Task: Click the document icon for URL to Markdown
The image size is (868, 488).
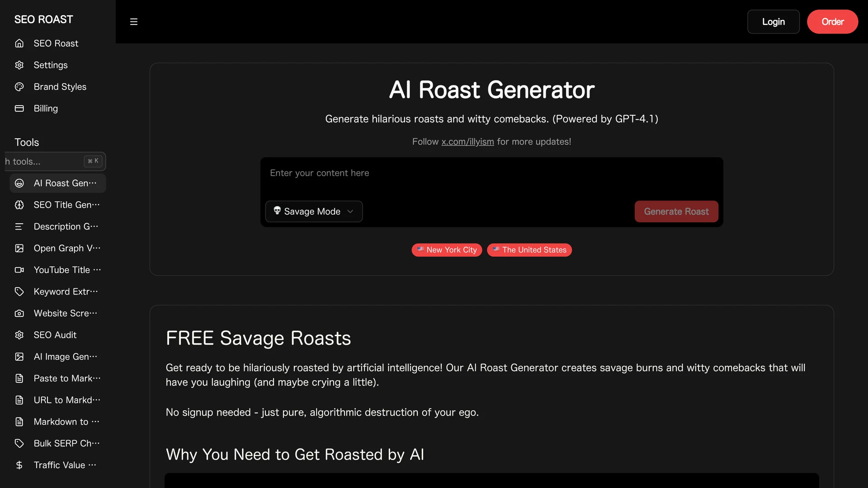Action: [x=19, y=400]
